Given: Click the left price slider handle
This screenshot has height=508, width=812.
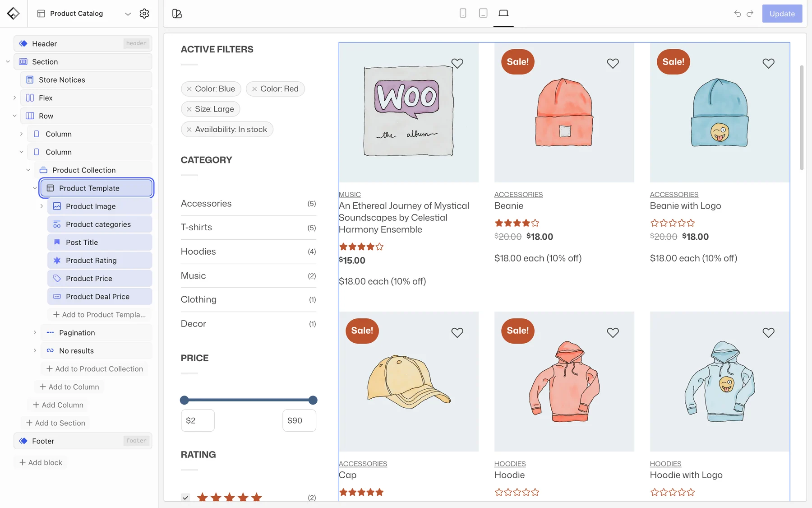Looking at the screenshot, I should click(x=184, y=400).
